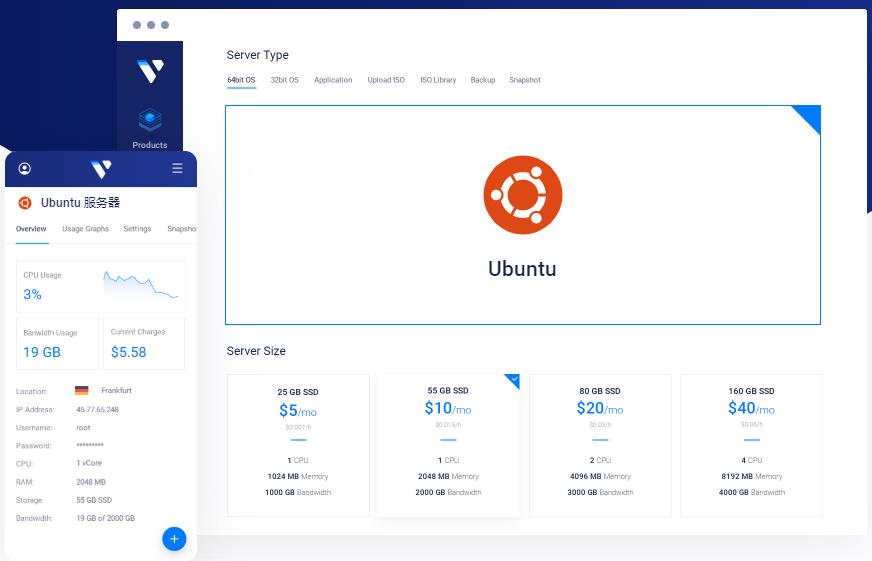872x561 pixels.
Task: Open the Current Charges $5.58 card
Action: [144, 344]
